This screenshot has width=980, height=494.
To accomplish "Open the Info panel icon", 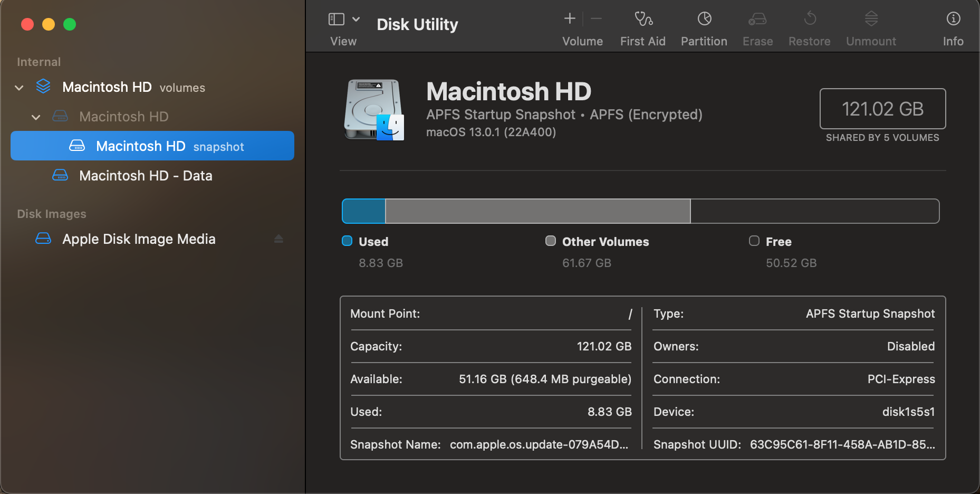I will tap(953, 19).
